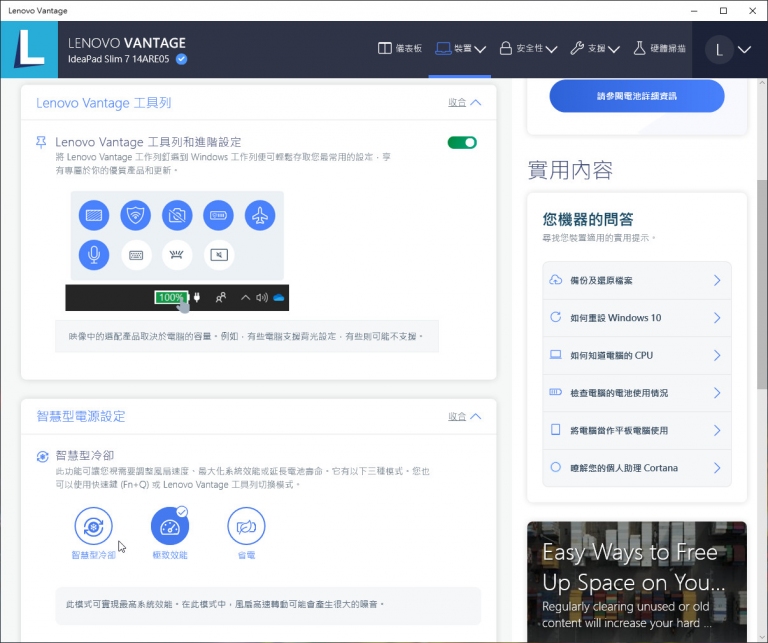Viewport: 768px width, 643px height.
Task: Click the icon beside the 智慧型冷卻 heading
Action: [x=43, y=456]
